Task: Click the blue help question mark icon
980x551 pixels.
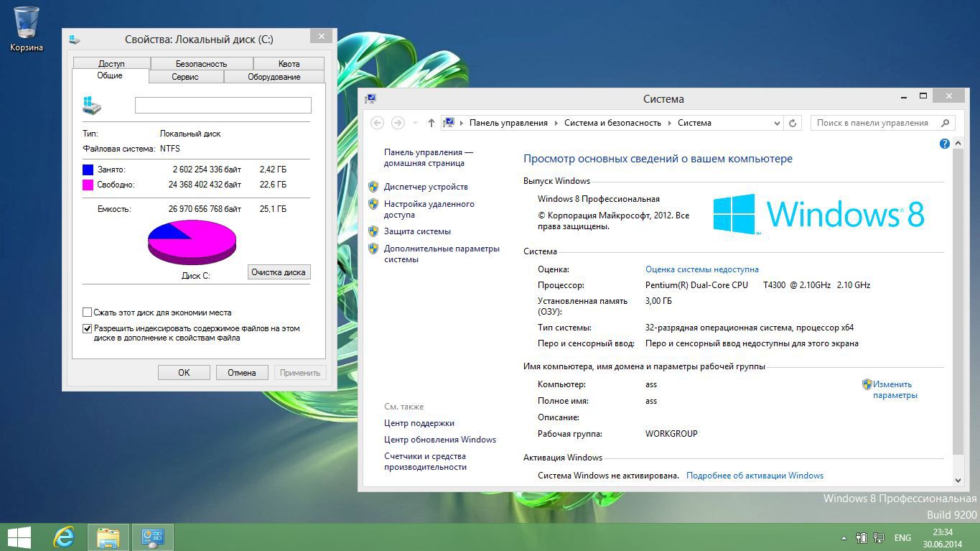Action: pos(945,144)
